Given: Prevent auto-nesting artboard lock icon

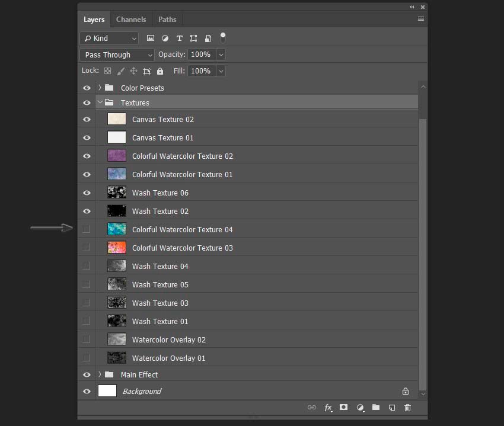Looking at the screenshot, I should [x=147, y=71].
